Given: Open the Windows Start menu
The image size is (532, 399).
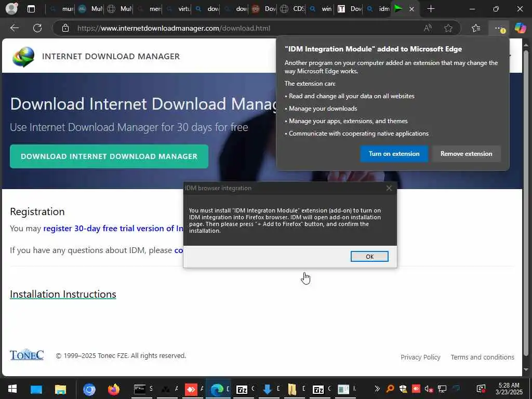Looking at the screenshot, I should [12, 389].
